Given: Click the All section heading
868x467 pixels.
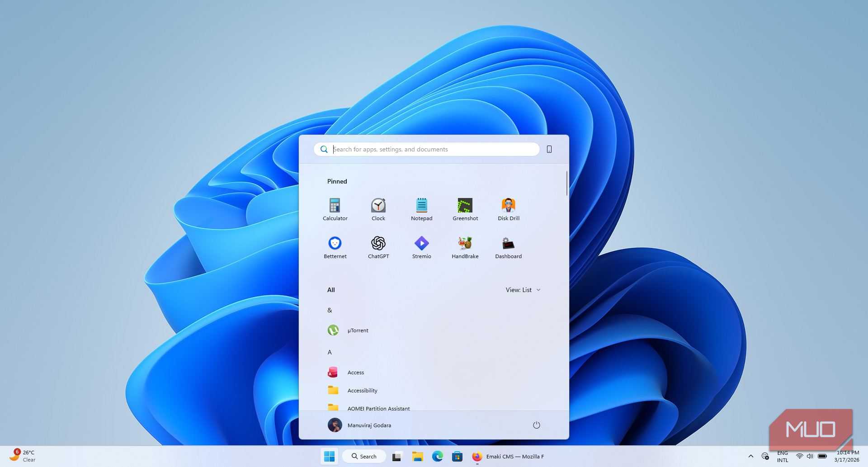Looking at the screenshot, I should [x=331, y=290].
